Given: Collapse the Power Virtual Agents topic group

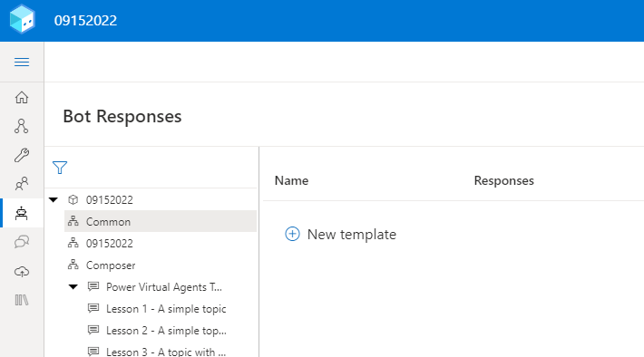Looking at the screenshot, I should point(73,287).
